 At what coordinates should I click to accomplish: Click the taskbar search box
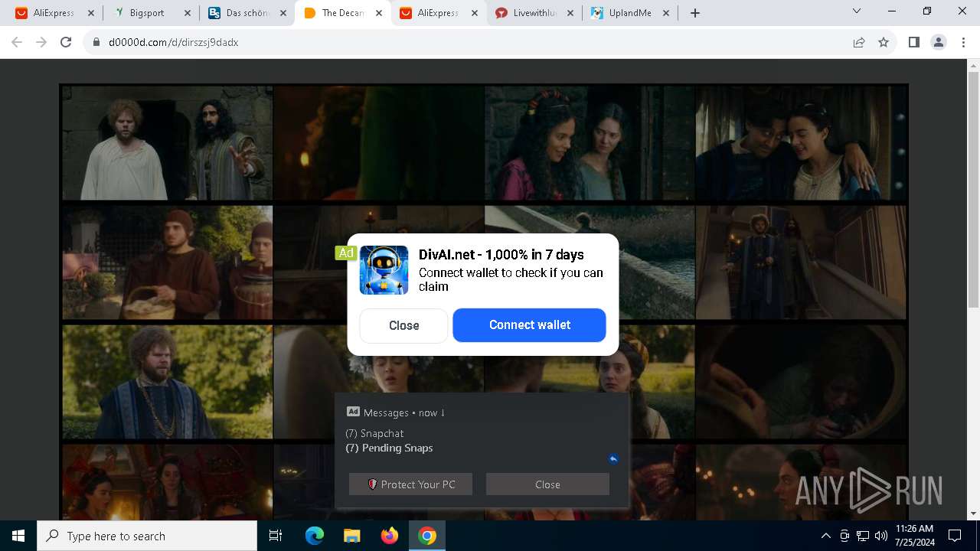point(147,536)
